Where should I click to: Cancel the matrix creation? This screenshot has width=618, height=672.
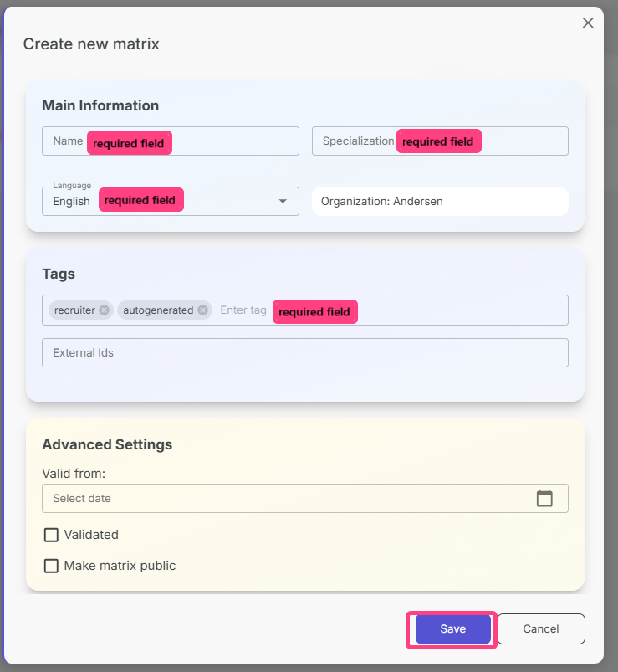coord(541,629)
